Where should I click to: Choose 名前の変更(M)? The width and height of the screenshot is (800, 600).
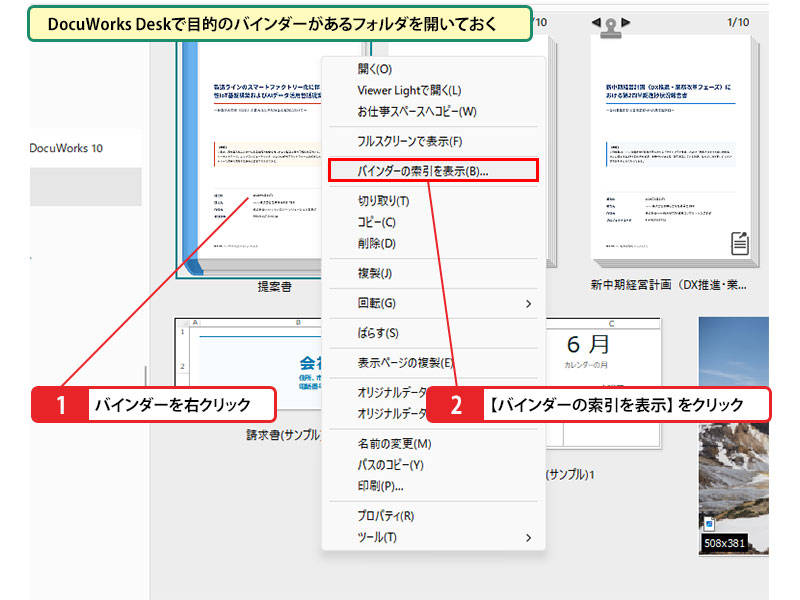point(394,444)
